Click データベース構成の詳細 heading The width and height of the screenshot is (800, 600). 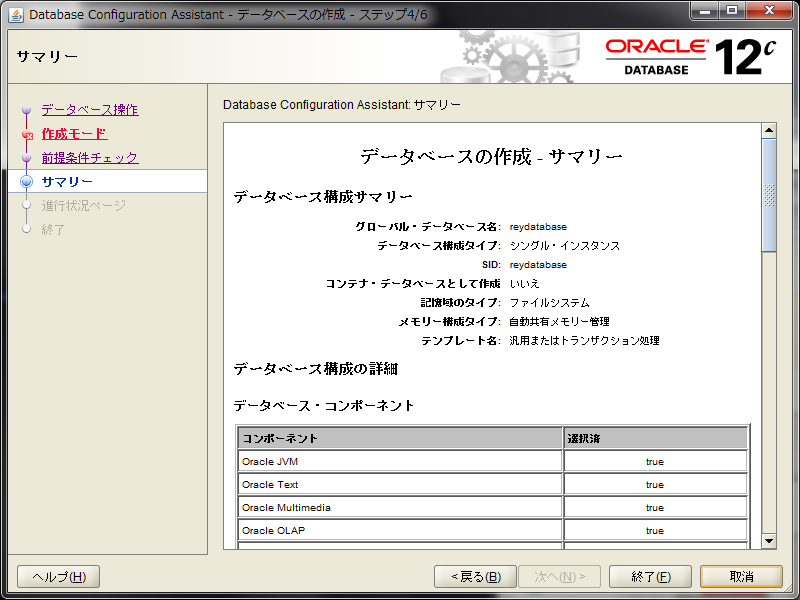coord(315,368)
